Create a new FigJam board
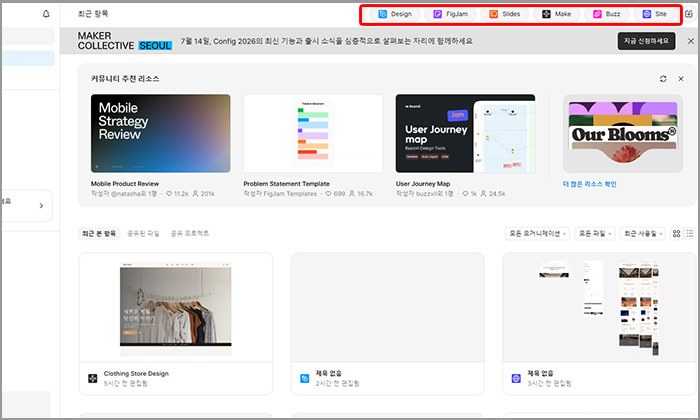700x420 pixels. click(450, 14)
